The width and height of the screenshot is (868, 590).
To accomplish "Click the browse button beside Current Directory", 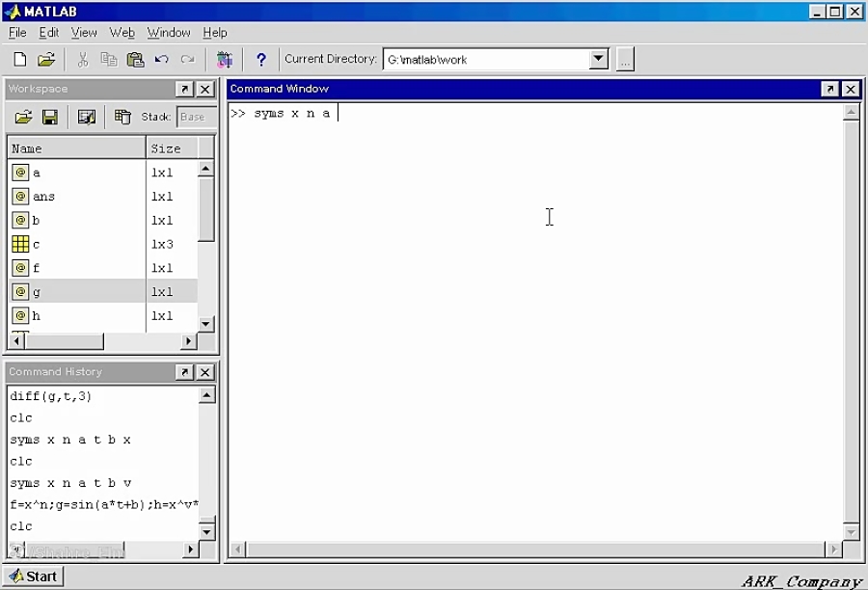I will click(625, 59).
